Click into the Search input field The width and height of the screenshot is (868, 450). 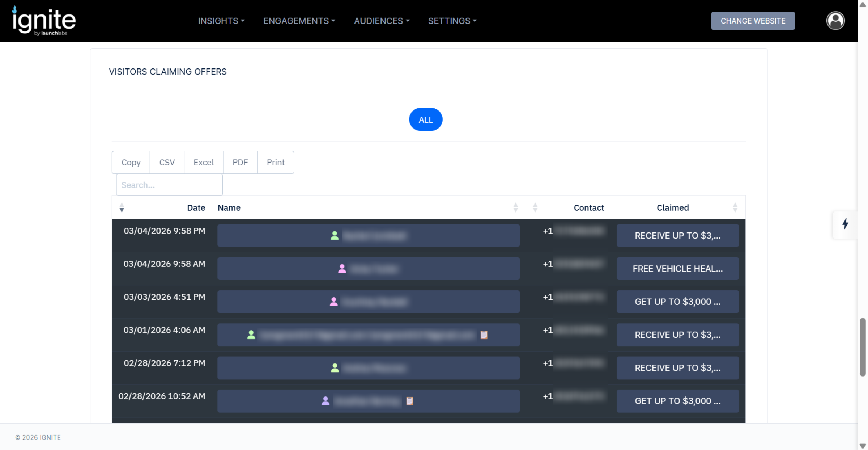(169, 185)
